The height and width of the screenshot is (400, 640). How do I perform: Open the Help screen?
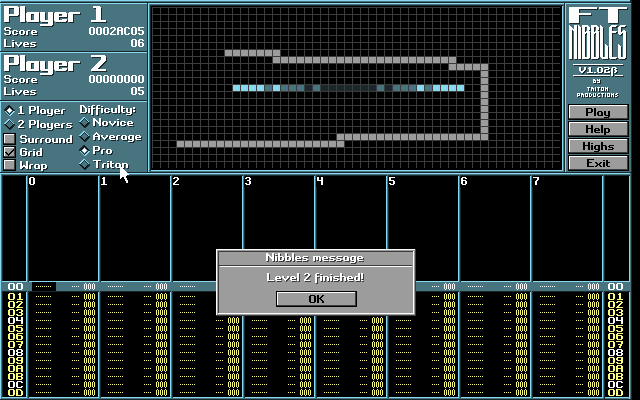598,130
